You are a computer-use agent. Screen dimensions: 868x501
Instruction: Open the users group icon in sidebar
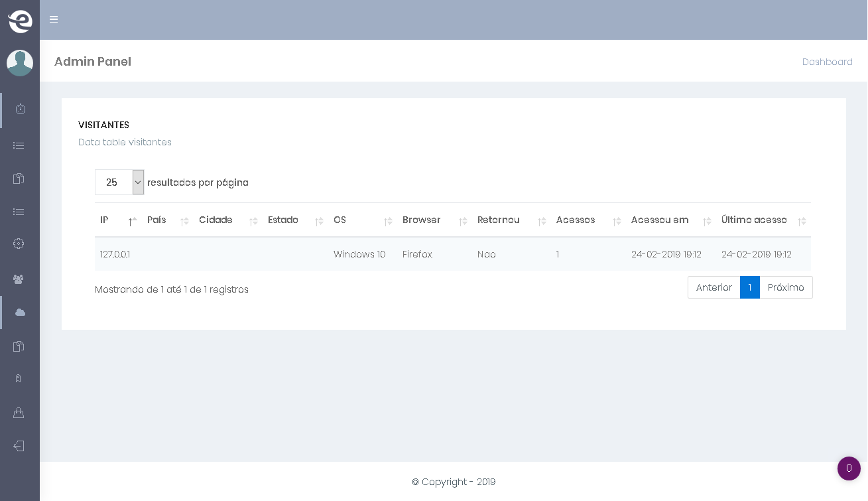[19, 279]
